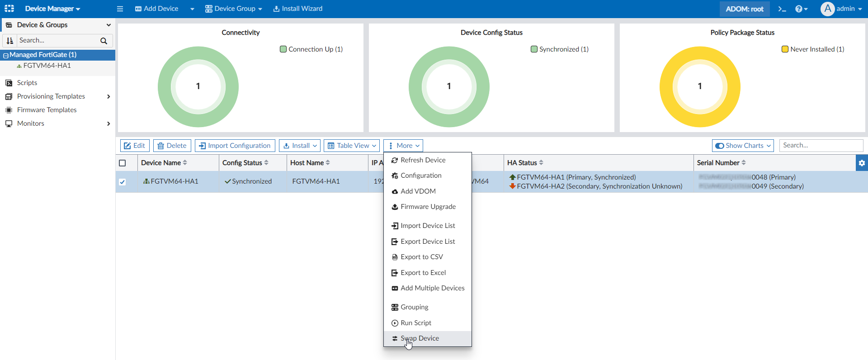Click the sort order icon beside search
Screen dimensions: 868x360
(10, 41)
